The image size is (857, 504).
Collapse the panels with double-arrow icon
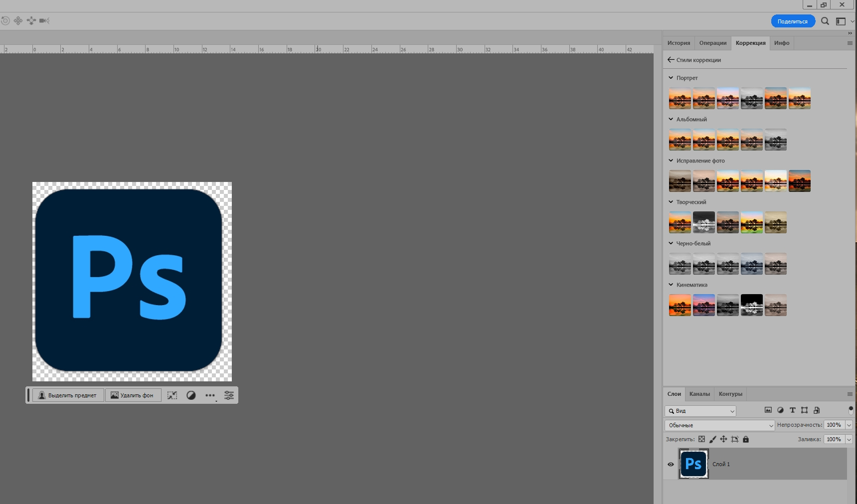pyautogui.click(x=850, y=33)
